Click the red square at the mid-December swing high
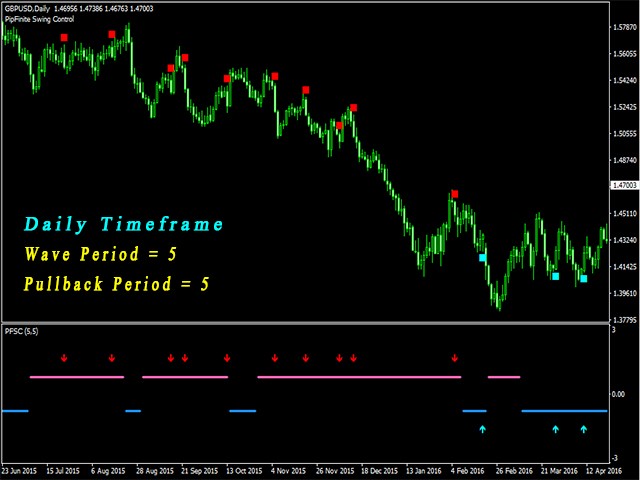Viewport: 640px width, 480px height. pyautogui.click(x=353, y=108)
